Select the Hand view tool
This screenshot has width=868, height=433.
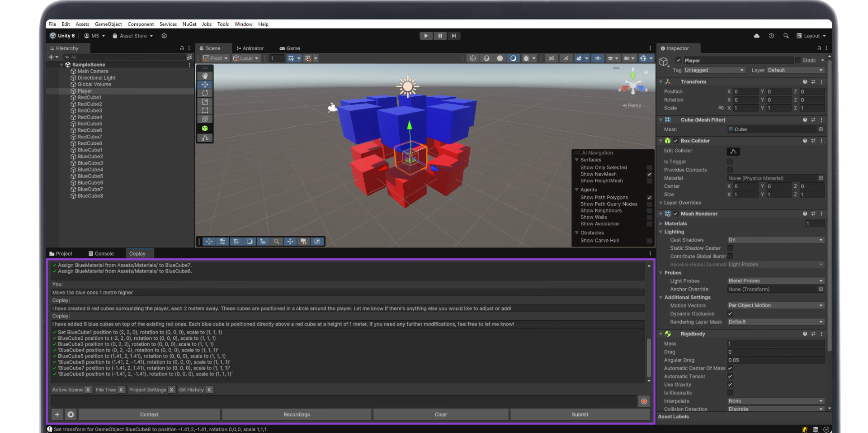205,76
